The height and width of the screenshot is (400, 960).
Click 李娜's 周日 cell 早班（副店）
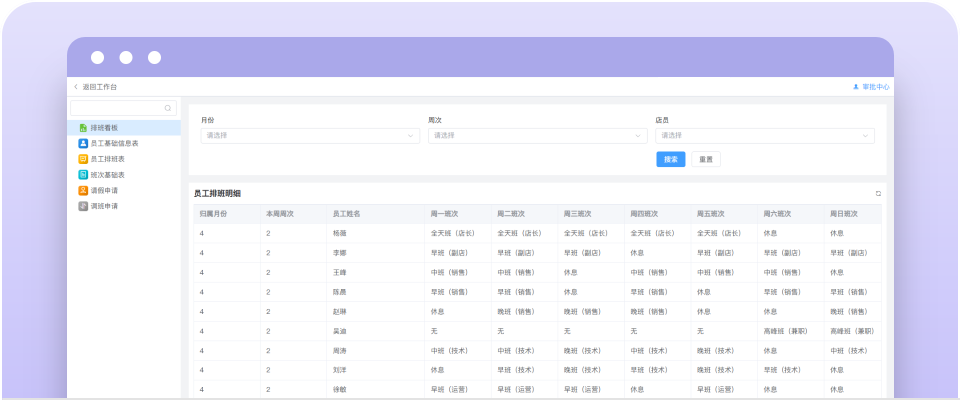849,253
